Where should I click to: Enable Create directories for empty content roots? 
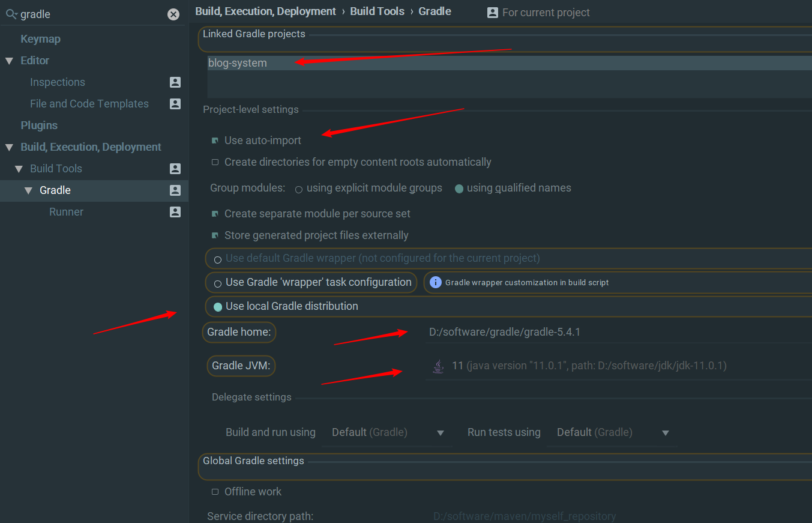[215, 162]
